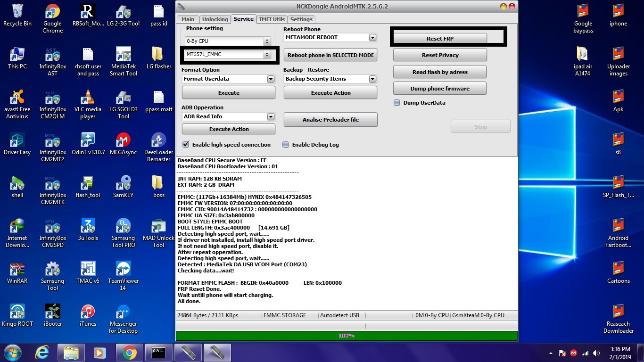This screenshot has width=644, height=362.
Task: Show hidden system tray icons
Action: (x=551, y=353)
